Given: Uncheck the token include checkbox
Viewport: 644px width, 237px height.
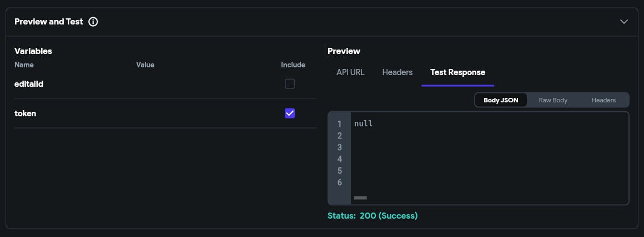Looking at the screenshot, I should (x=290, y=113).
